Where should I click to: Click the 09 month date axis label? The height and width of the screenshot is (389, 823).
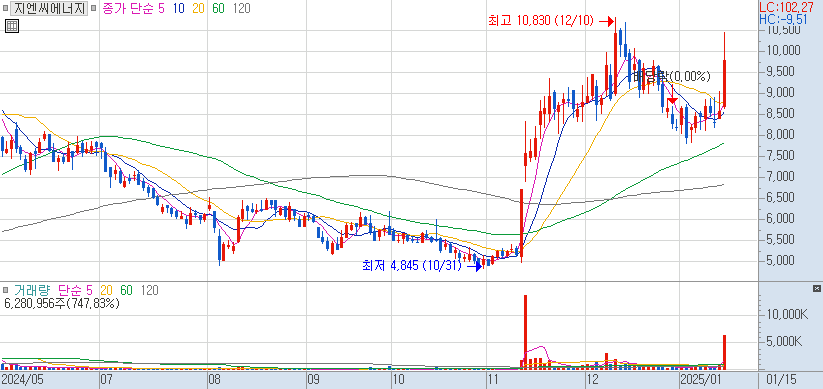pyautogui.click(x=314, y=379)
